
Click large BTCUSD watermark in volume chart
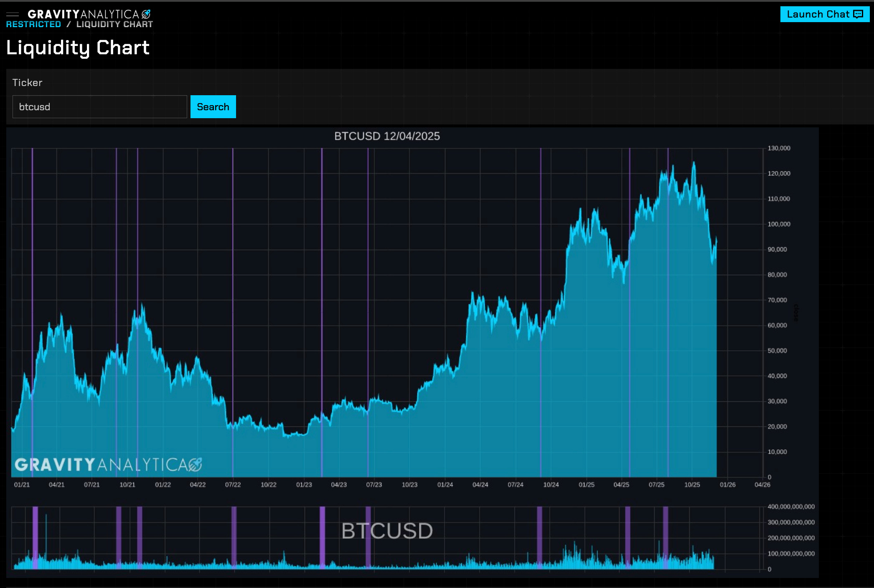[x=387, y=531]
